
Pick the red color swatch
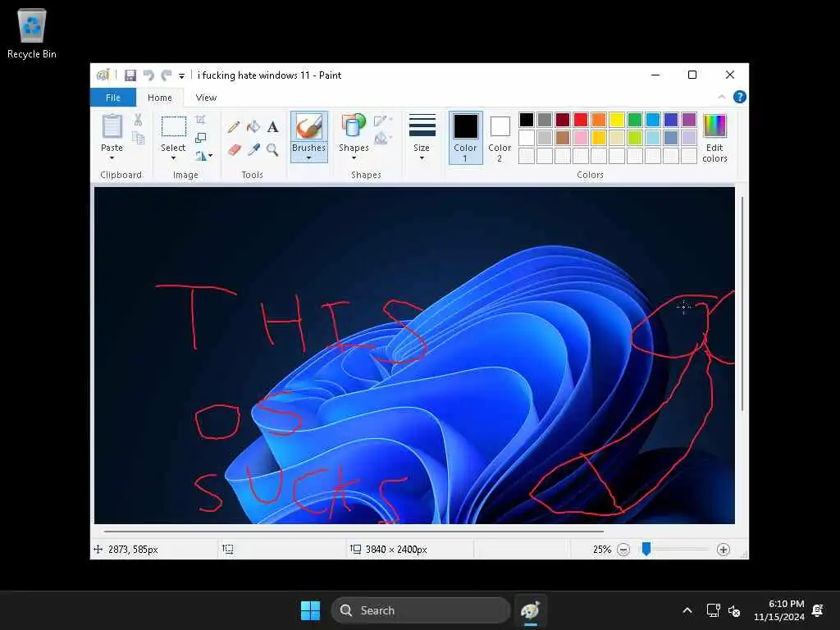point(581,120)
